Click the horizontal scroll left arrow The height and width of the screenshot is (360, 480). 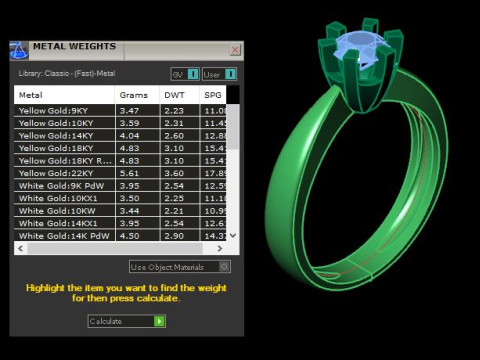click(21, 248)
